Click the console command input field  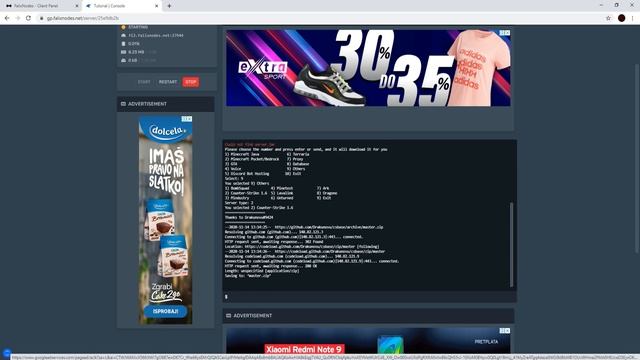[x=369, y=297]
